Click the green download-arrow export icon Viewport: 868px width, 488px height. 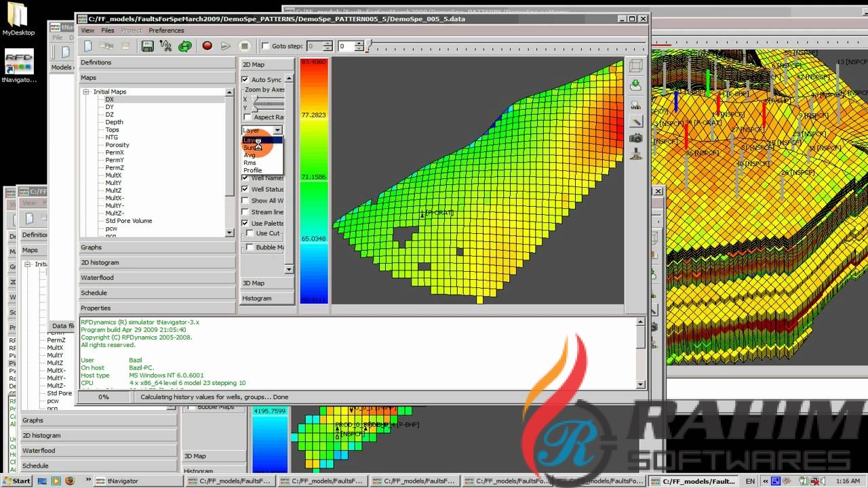pyautogui.click(x=635, y=85)
